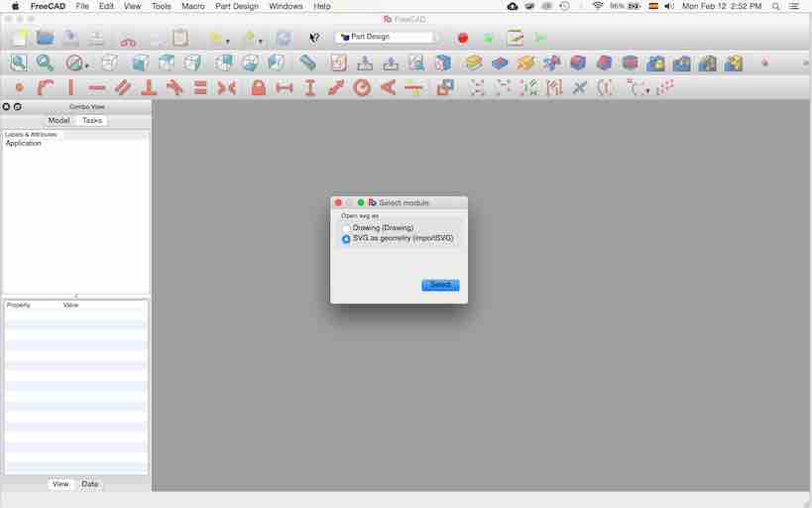This screenshot has height=508, width=812.
Task: Switch to the View property tab
Action: pos(60,483)
